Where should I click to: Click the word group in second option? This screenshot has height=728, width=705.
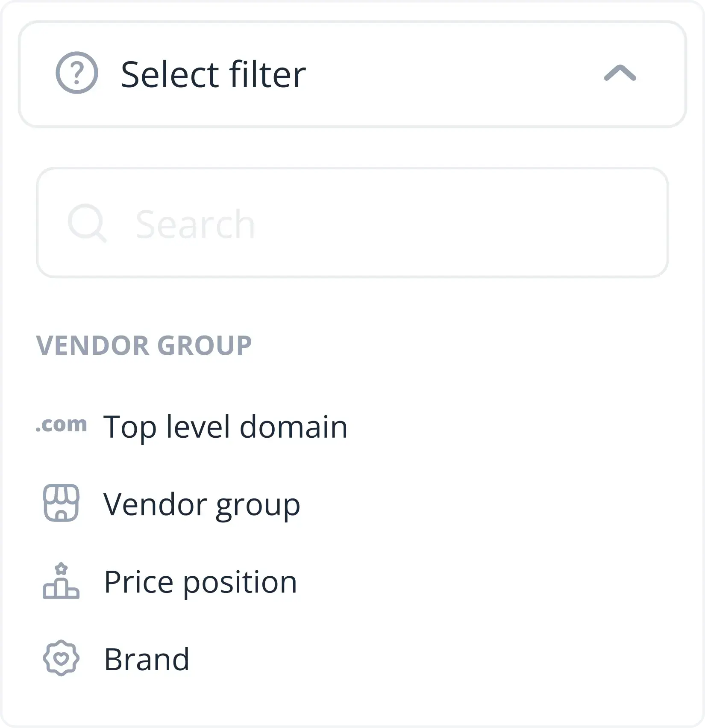tap(258, 506)
